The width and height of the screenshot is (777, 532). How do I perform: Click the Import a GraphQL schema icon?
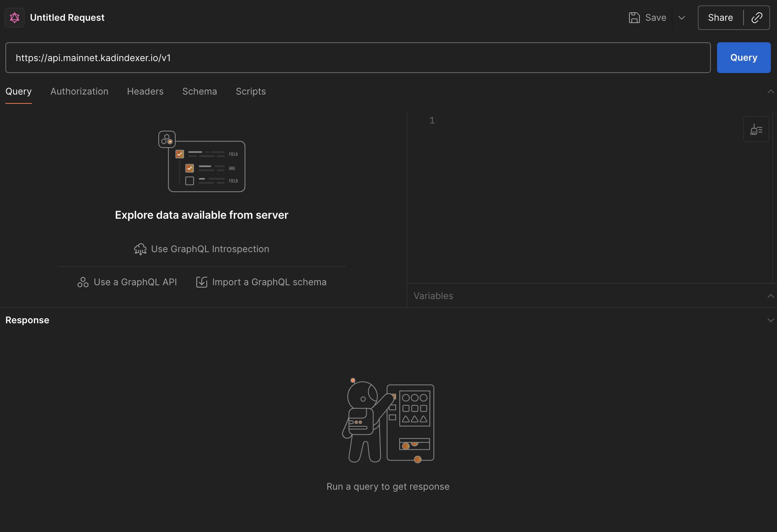tap(202, 282)
